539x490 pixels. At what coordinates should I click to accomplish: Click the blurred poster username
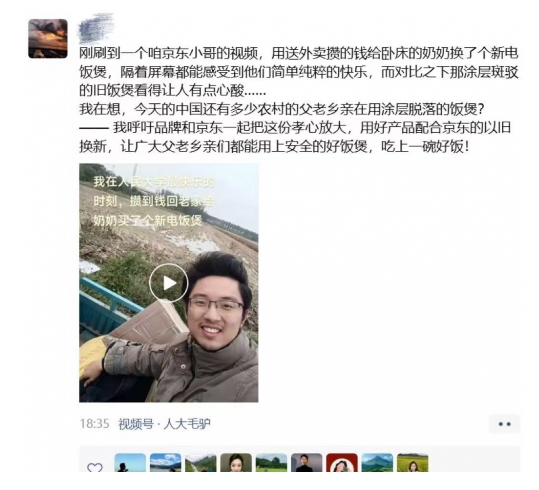(96, 28)
